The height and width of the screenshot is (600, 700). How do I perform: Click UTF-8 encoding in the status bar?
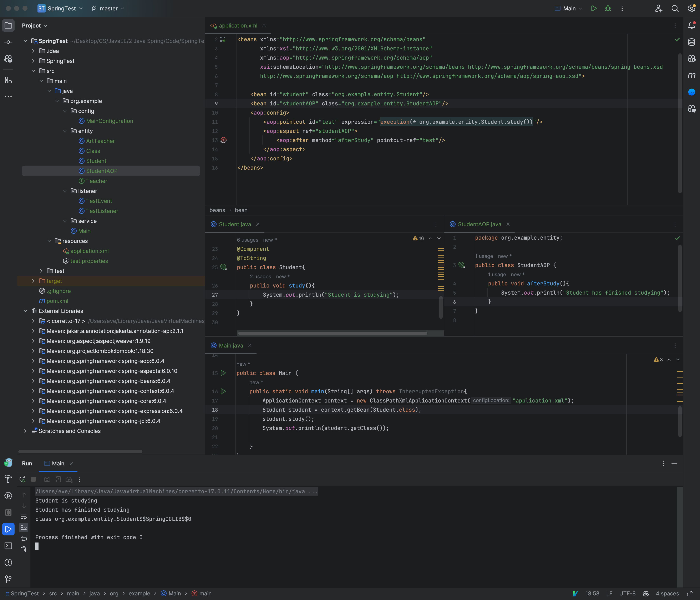pos(627,593)
